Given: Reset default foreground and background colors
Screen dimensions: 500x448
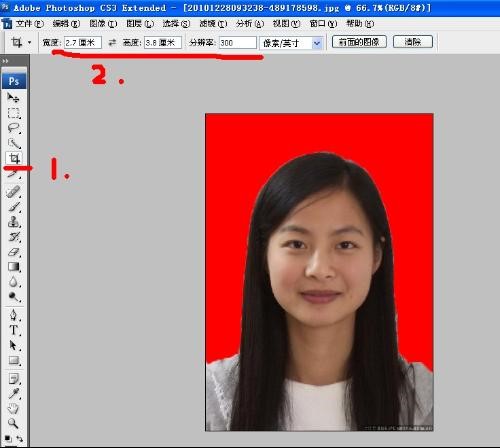Looking at the screenshot, I should pyautogui.click(x=7, y=438).
